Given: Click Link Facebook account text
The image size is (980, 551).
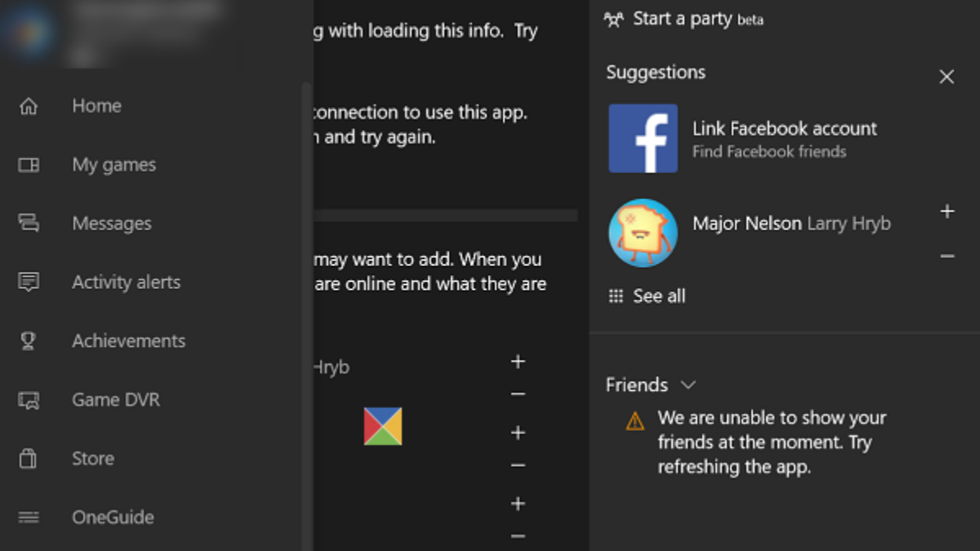Looking at the screenshot, I should [784, 128].
